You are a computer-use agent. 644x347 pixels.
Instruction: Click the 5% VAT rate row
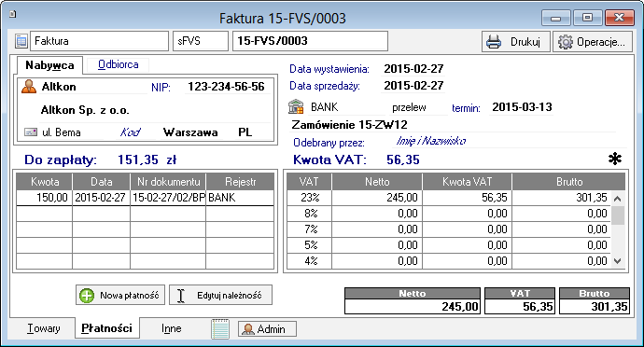(x=449, y=245)
